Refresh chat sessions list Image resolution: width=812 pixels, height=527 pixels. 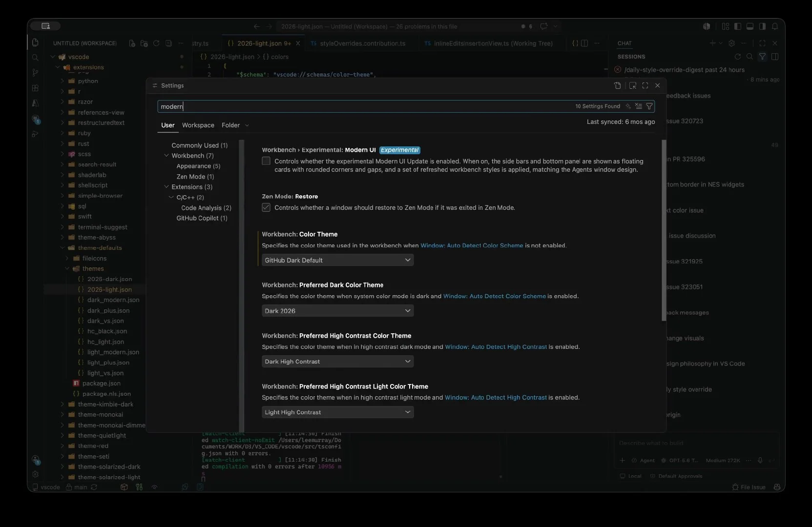737,57
